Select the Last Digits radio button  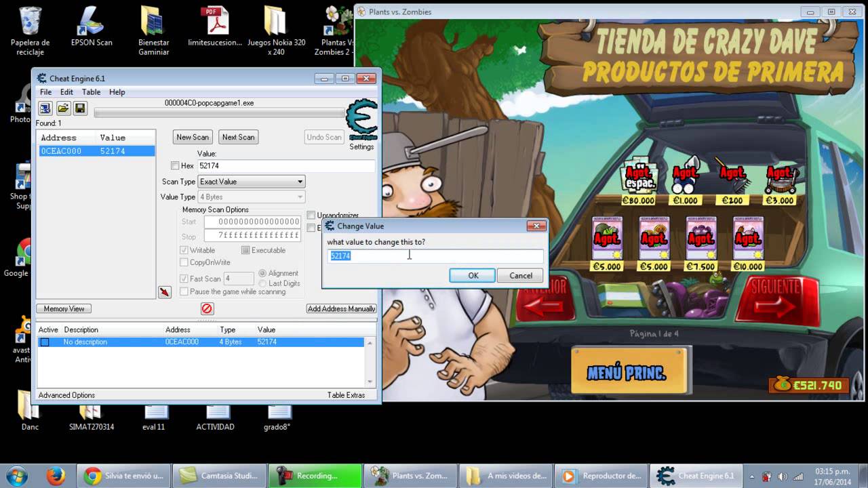(x=262, y=283)
